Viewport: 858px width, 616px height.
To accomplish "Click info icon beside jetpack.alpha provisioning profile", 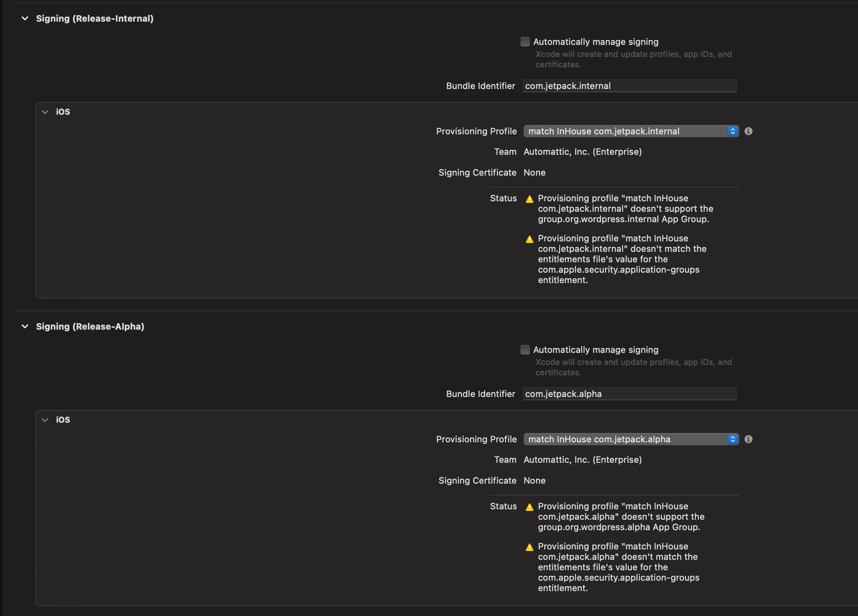I will (748, 439).
